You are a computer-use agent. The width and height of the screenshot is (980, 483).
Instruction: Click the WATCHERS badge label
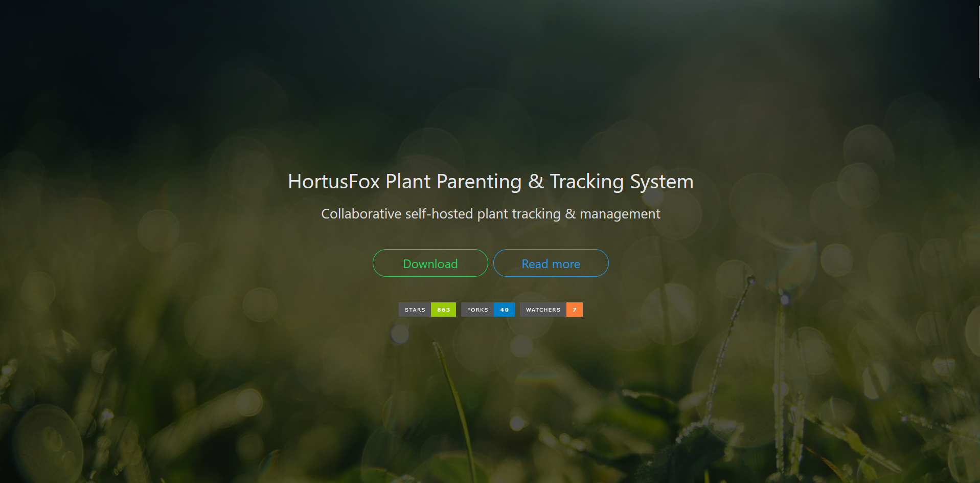tap(543, 310)
